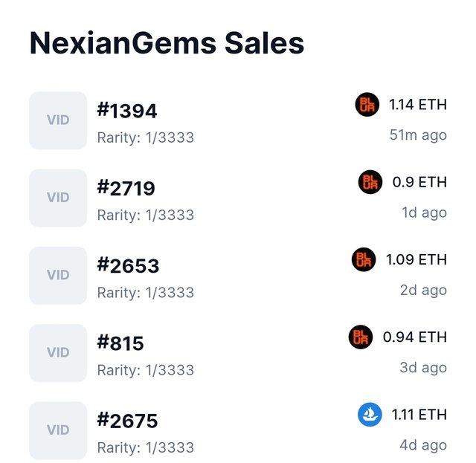
Task: Select the #2719 item title
Action: click(x=126, y=188)
